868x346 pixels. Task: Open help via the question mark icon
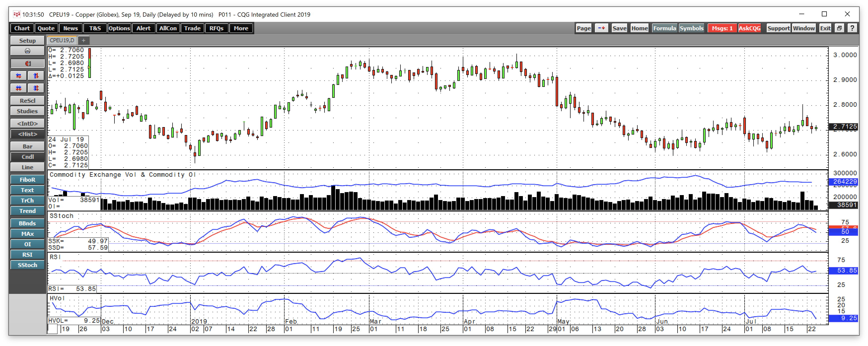tap(853, 28)
